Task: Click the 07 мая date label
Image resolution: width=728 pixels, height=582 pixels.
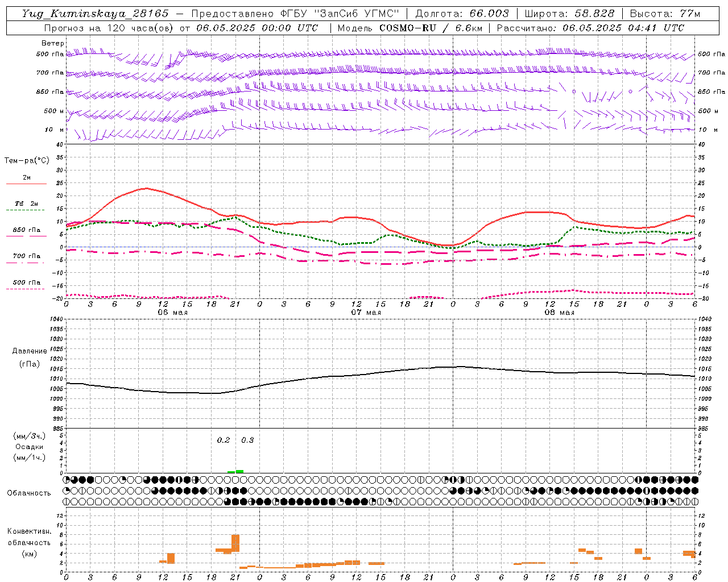Action: coord(366,313)
